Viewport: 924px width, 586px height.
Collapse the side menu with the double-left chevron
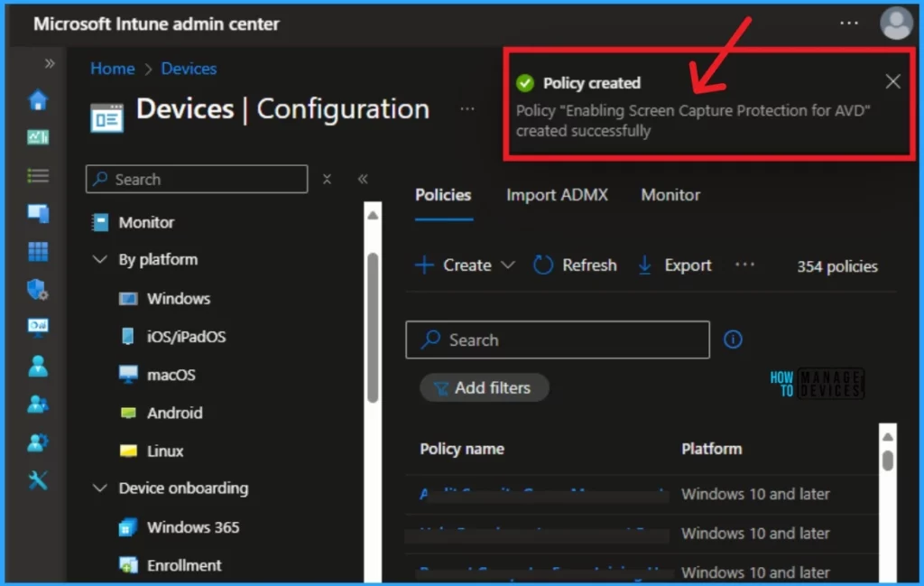[x=363, y=179]
